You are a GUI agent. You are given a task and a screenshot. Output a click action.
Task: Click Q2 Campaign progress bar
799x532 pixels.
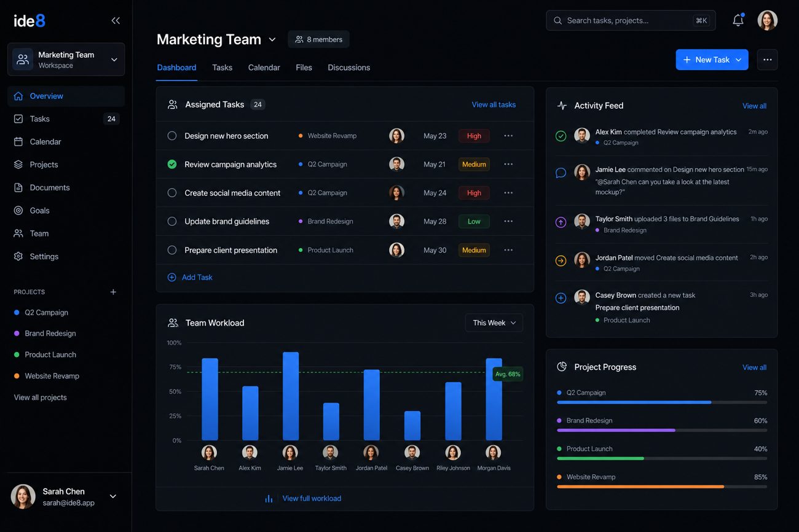[x=662, y=402]
